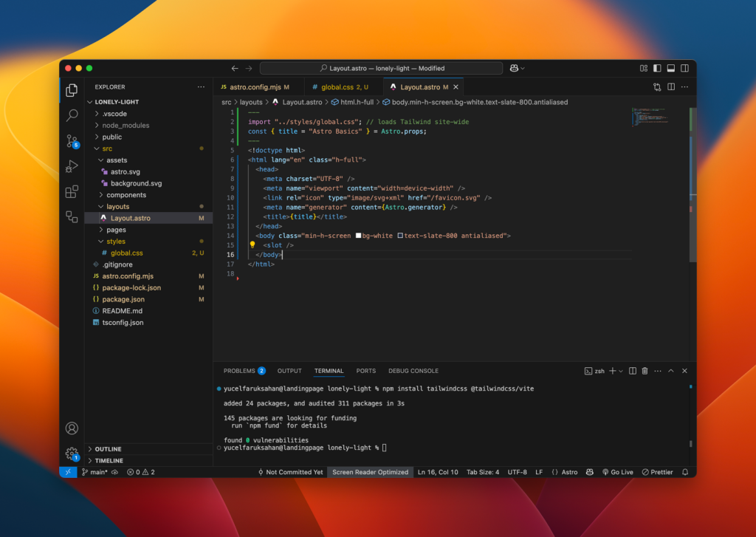Screen dimensions: 756x537
Task: Open the Extensions view
Action: 72,191
